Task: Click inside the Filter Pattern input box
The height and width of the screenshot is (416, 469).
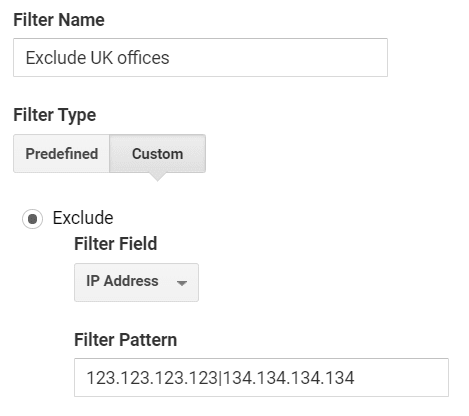Action: click(261, 377)
